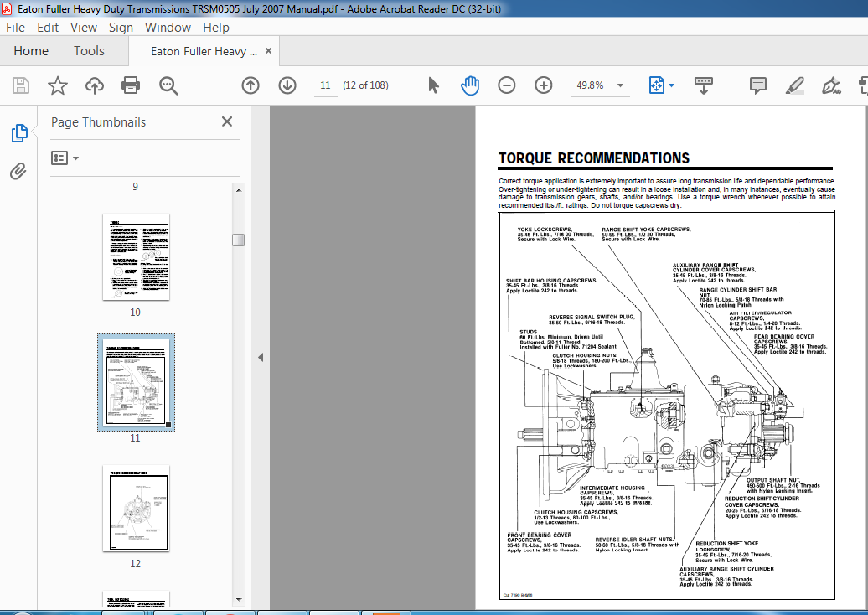Viewport: 868px width, 615px height.
Task: Open Attachments paperclip sidebar icon
Action: pyautogui.click(x=18, y=171)
